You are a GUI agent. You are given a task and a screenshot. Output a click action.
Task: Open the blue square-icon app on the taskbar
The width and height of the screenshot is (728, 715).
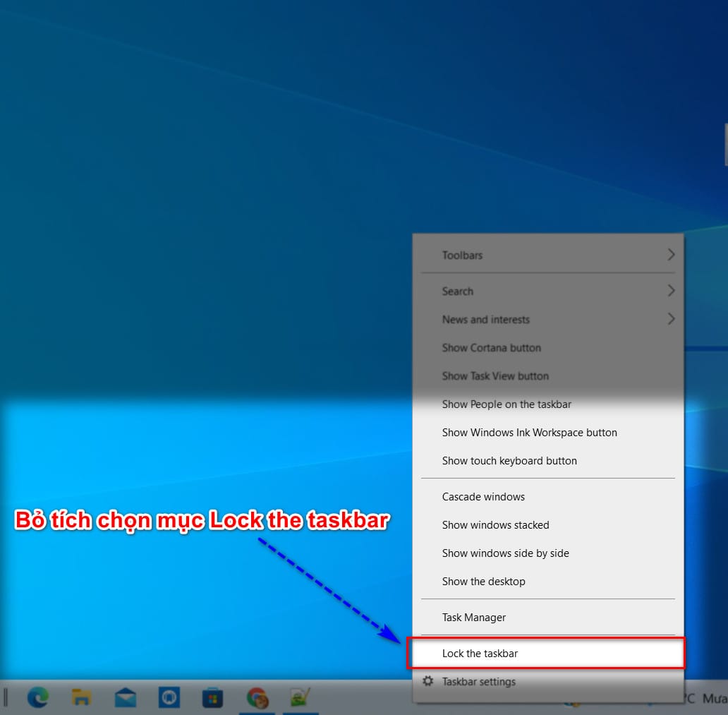(169, 697)
